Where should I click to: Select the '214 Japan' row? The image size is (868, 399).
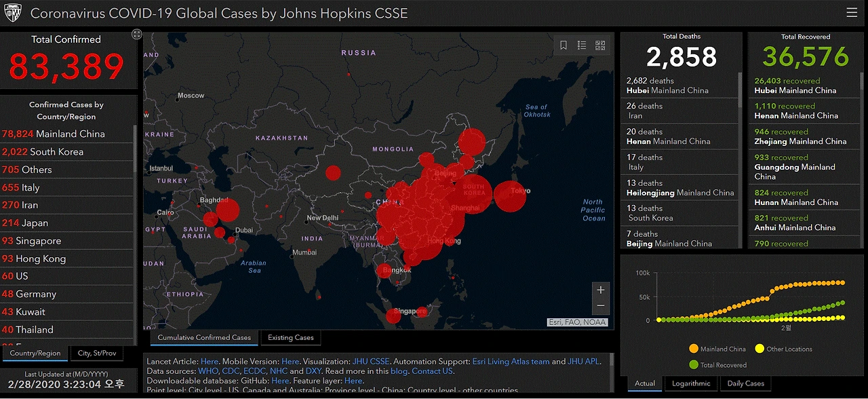click(x=67, y=223)
